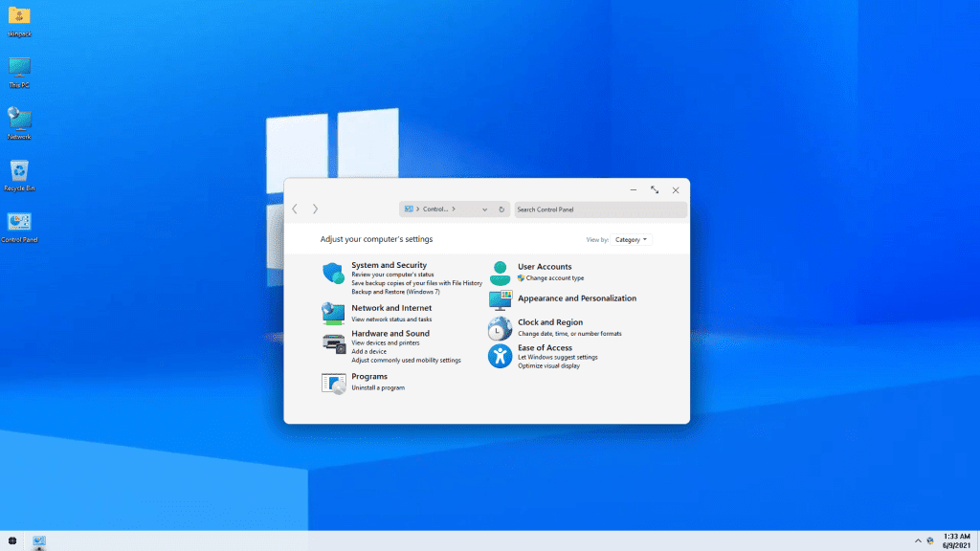980x551 pixels.
Task: Open the taskbar clock and date
Action: pos(956,541)
